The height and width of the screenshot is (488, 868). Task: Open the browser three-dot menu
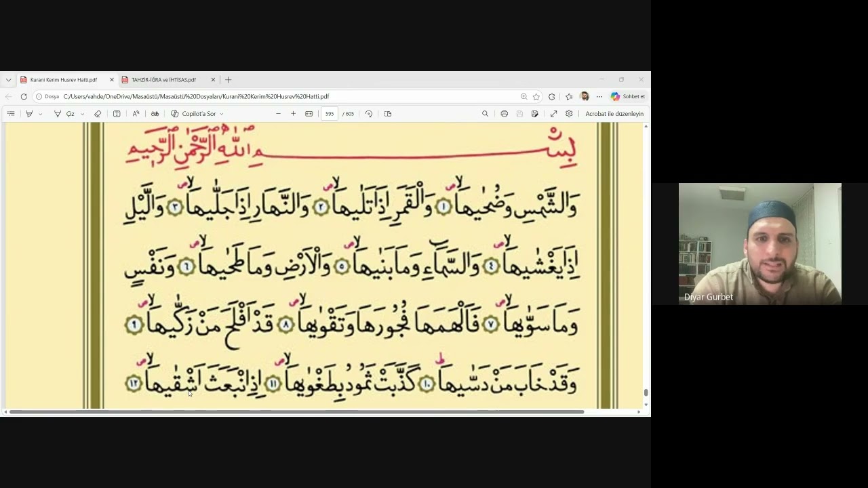click(x=599, y=96)
